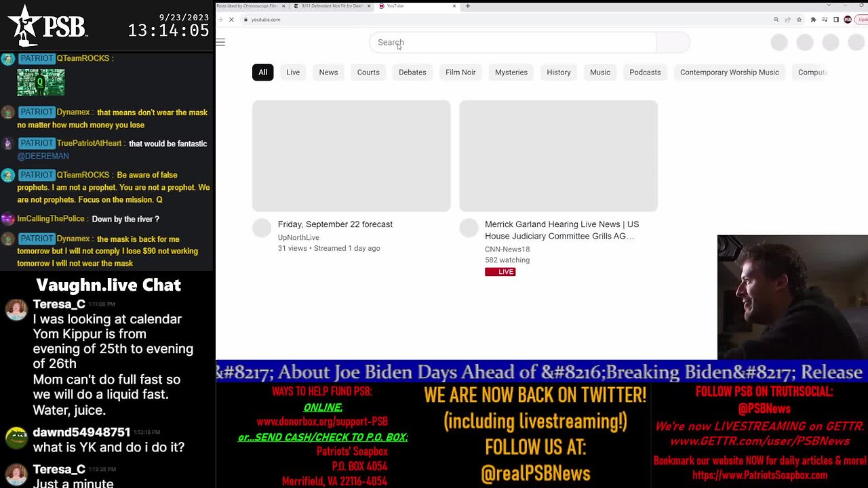Image resolution: width=868 pixels, height=488 pixels.
Task: Toggle the browser side panel
Action: [836, 20]
